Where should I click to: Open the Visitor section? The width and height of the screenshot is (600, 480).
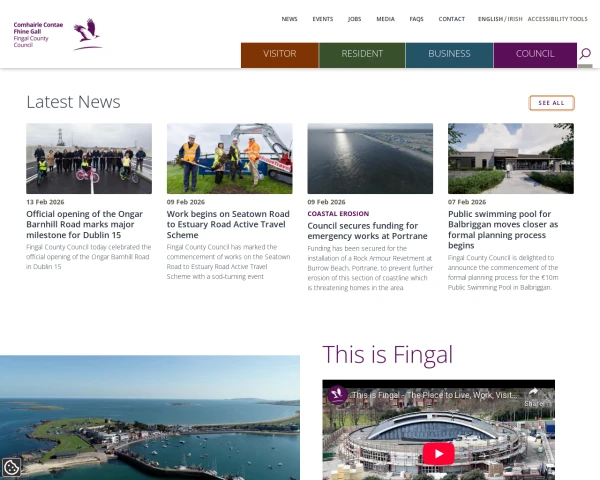[280, 55]
